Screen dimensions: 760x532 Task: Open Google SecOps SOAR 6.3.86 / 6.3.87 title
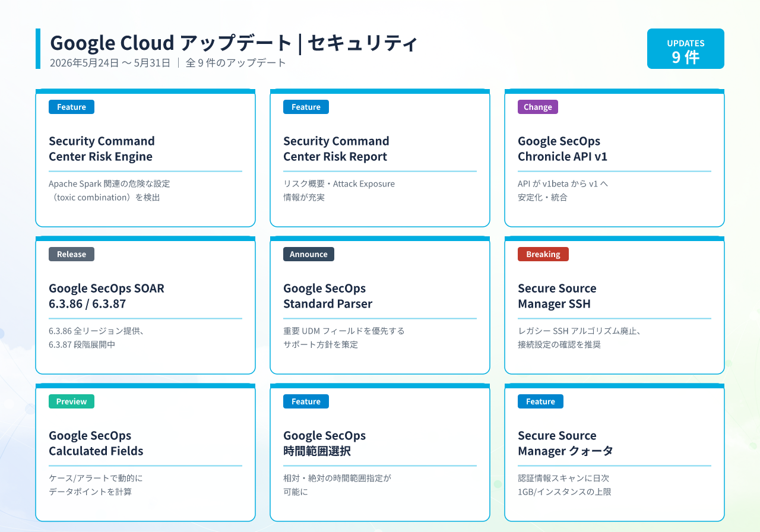pos(106,296)
